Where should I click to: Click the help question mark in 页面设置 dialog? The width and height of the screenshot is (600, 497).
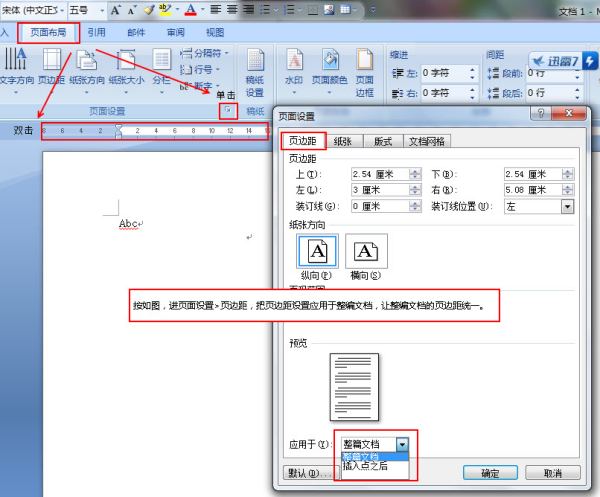click(x=541, y=113)
